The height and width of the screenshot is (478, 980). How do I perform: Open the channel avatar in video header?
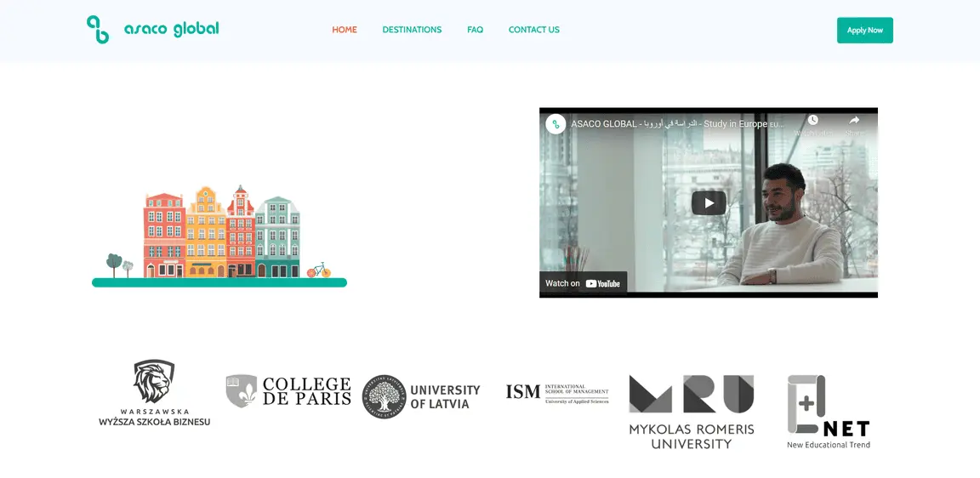click(x=556, y=124)
